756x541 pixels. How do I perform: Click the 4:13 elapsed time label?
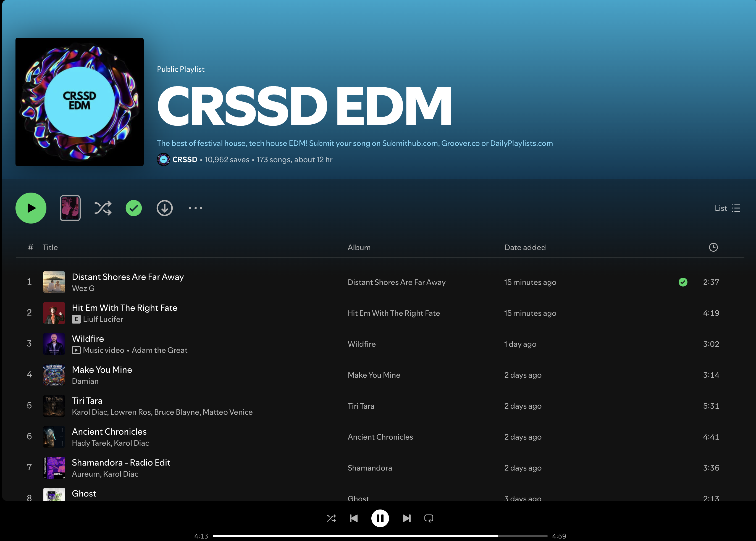[x=201, y=536]
